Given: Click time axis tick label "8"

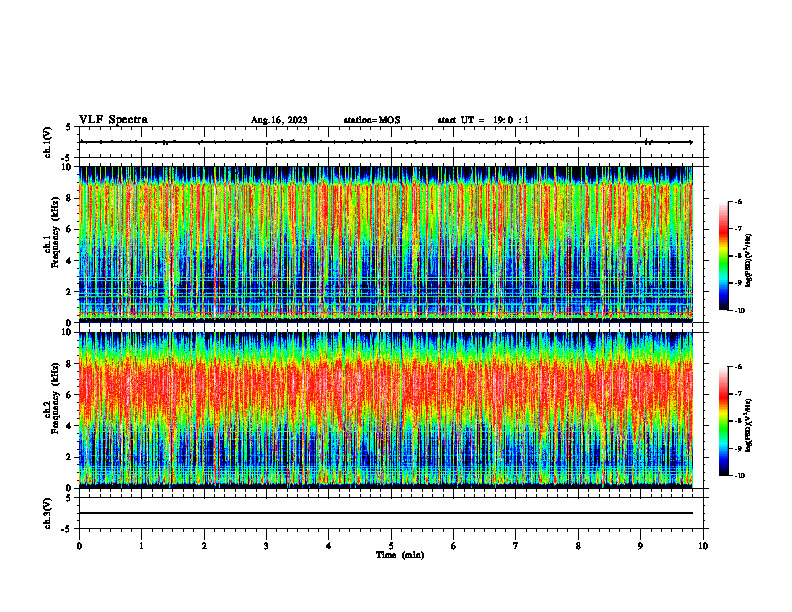Looking at the screenshot, I should tap(578, 546).
